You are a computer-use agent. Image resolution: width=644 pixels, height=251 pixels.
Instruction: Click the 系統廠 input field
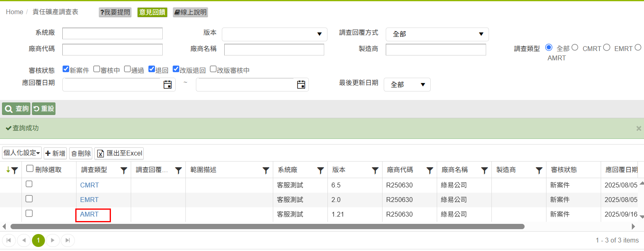[113, 33]
